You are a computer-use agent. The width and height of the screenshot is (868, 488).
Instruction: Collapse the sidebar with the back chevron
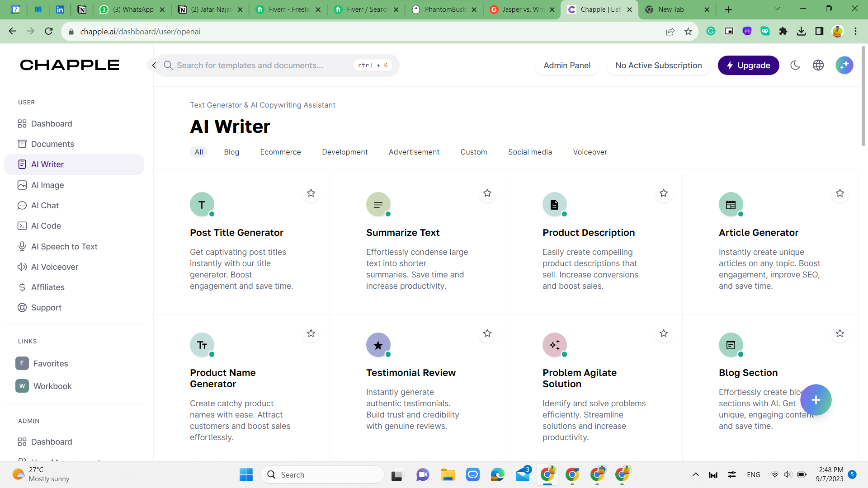154,65
